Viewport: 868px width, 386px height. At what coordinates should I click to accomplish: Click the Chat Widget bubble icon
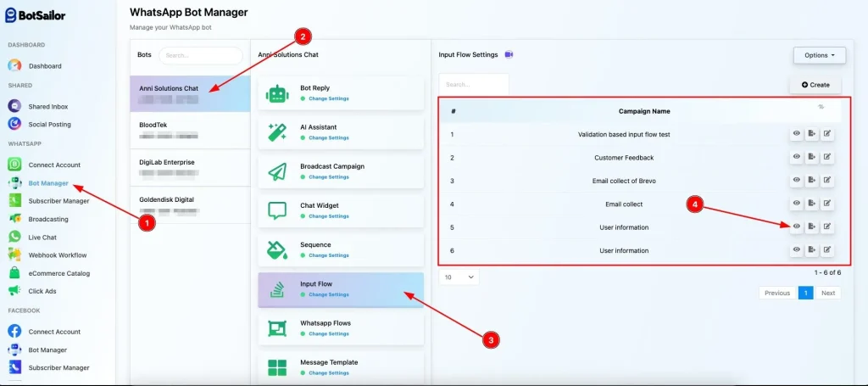point(277,210)
